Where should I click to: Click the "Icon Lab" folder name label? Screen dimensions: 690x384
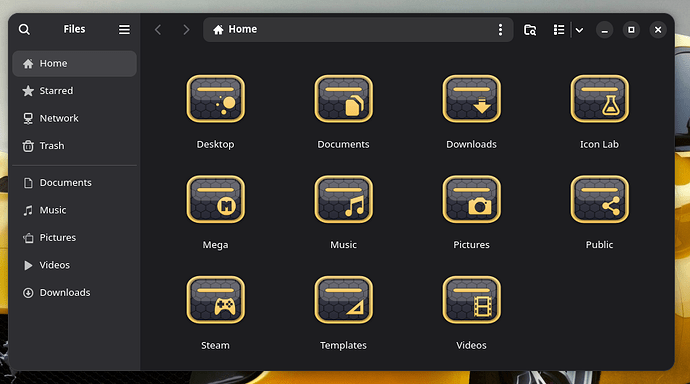(599, 144)
